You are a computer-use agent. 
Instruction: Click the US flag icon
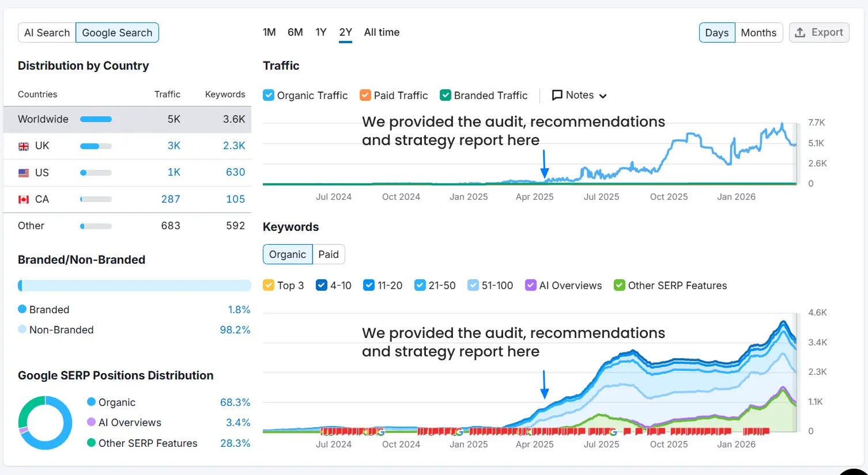tap(24, 173)
